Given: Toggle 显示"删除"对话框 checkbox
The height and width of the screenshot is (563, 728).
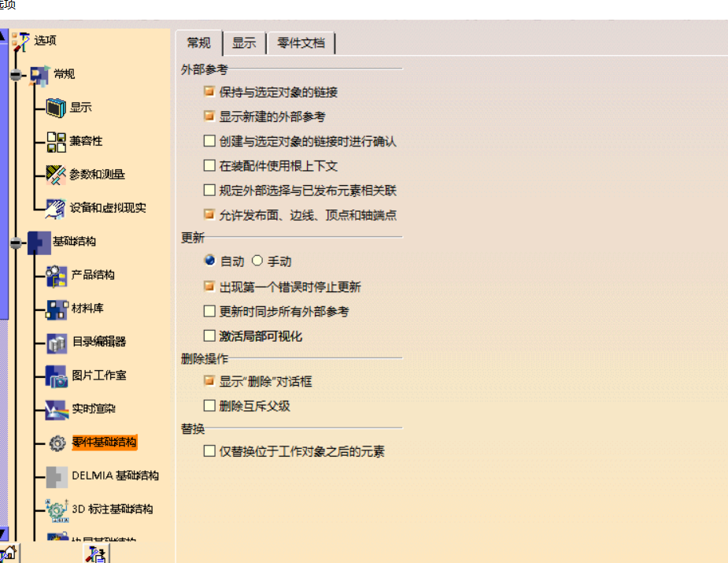Looking at the screenshot, I should point(209,381).
